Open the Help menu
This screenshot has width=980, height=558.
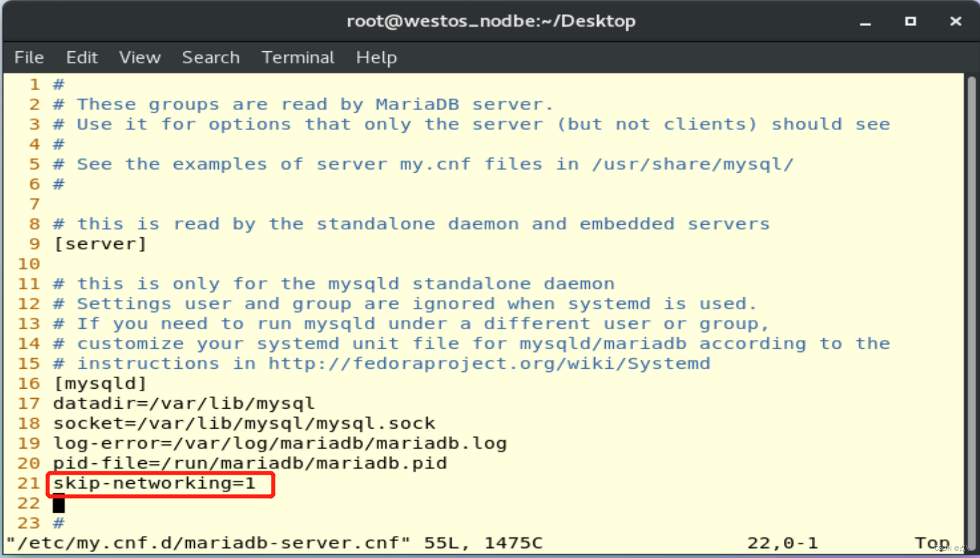(x=376, y=57)
